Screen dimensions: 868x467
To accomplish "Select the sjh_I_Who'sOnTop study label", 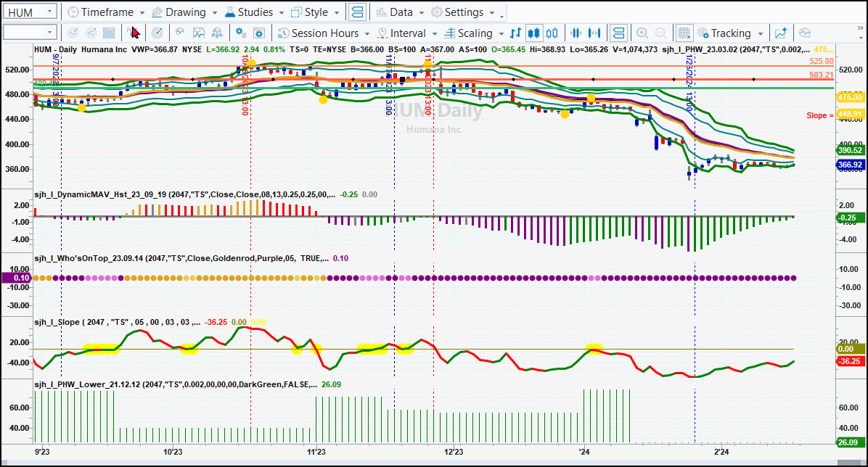I will [181, 258].
